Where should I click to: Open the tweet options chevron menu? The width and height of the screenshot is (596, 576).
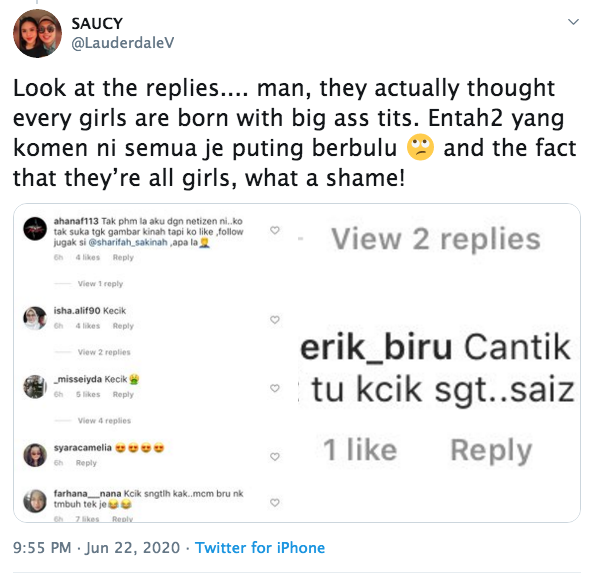coord(573,22)
